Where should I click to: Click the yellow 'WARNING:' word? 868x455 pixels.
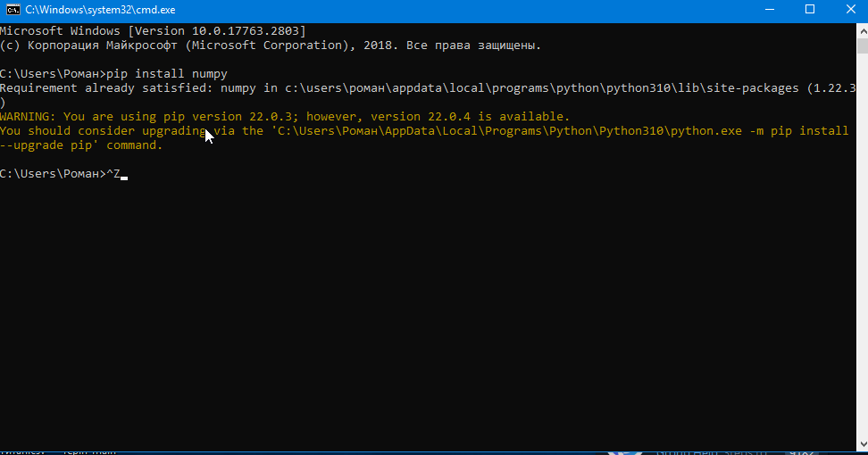(28, 117)
